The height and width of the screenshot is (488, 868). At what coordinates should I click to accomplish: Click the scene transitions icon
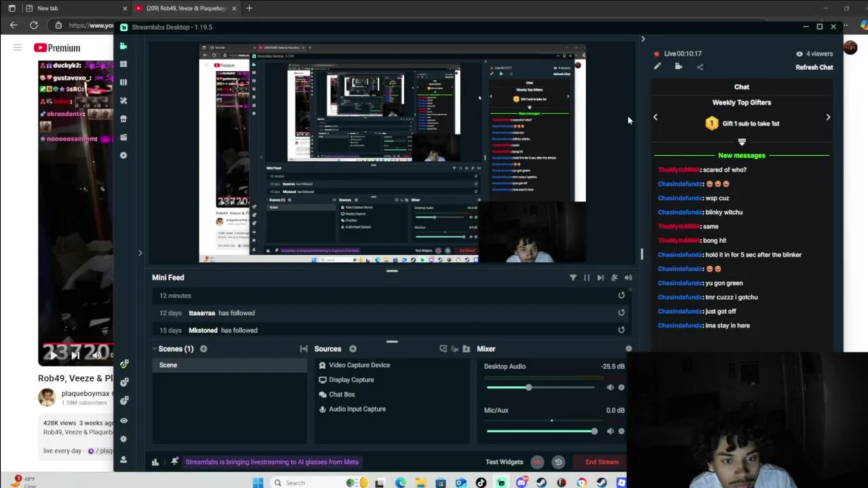pyautogui.click(x=304, y=349)
